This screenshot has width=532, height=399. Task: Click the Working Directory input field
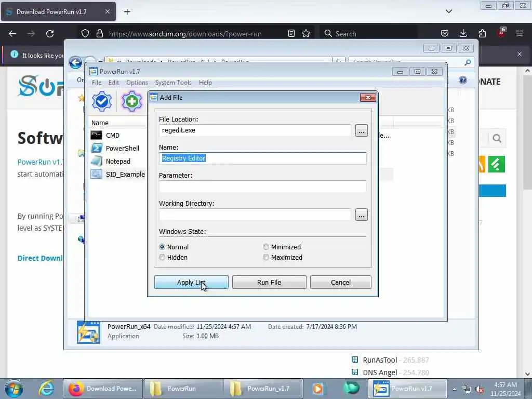coord(255,215)
